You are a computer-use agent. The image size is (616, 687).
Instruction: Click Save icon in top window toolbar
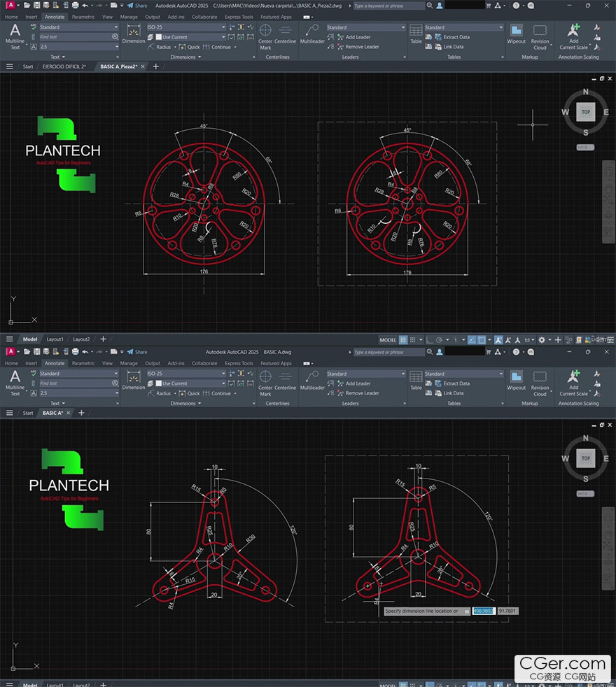click(36, 6)
